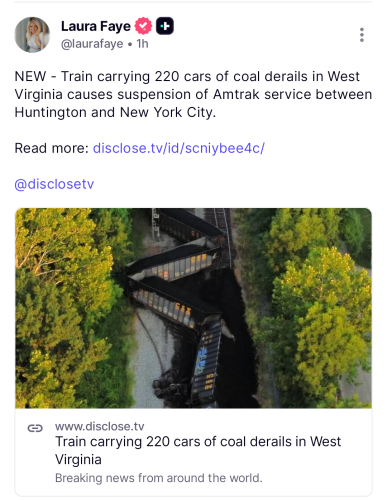Click the www.disclose.tv domain label
The image size is (387, 500).
click(100, 426)
